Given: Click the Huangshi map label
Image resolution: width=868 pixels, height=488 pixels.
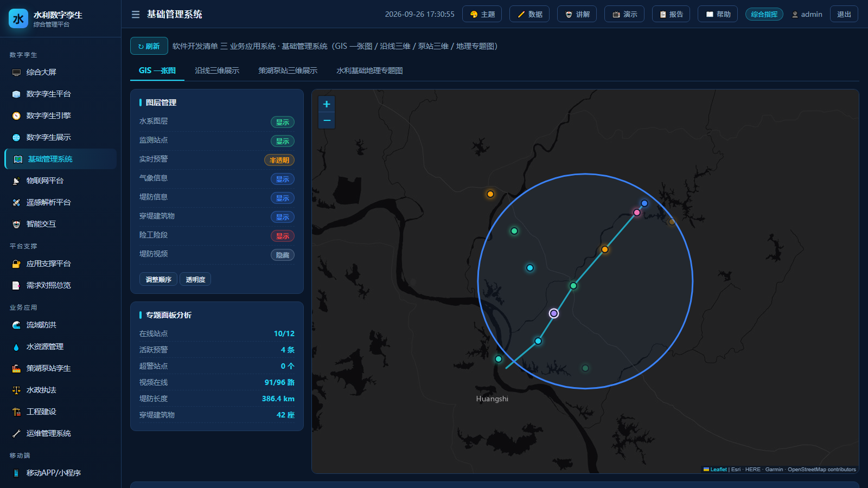Looking at the screenshot, I should coord(492,399).
